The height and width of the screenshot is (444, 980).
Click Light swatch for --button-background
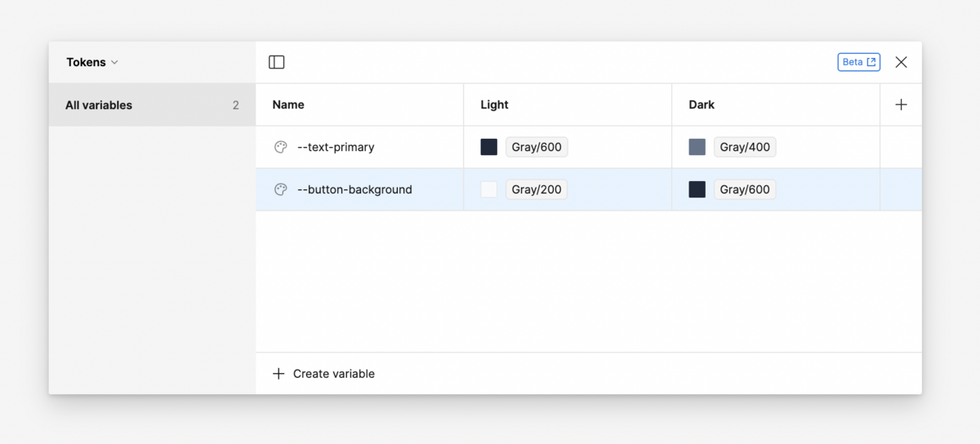pos(489,189)
